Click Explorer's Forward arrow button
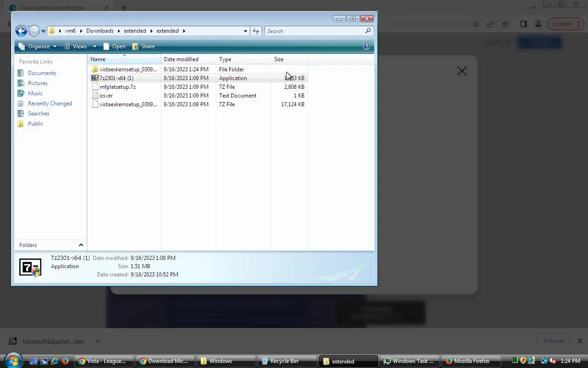The height and width of the screenshot is (368, 588). coord(34,31)
